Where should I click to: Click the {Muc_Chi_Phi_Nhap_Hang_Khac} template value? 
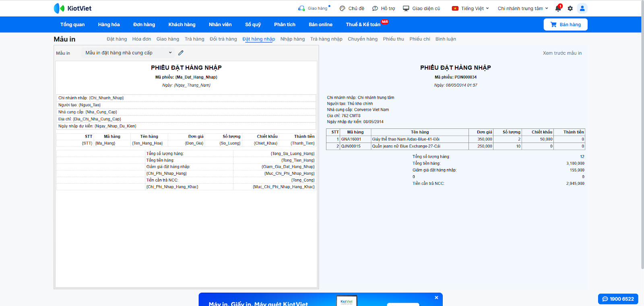(284, 187)
